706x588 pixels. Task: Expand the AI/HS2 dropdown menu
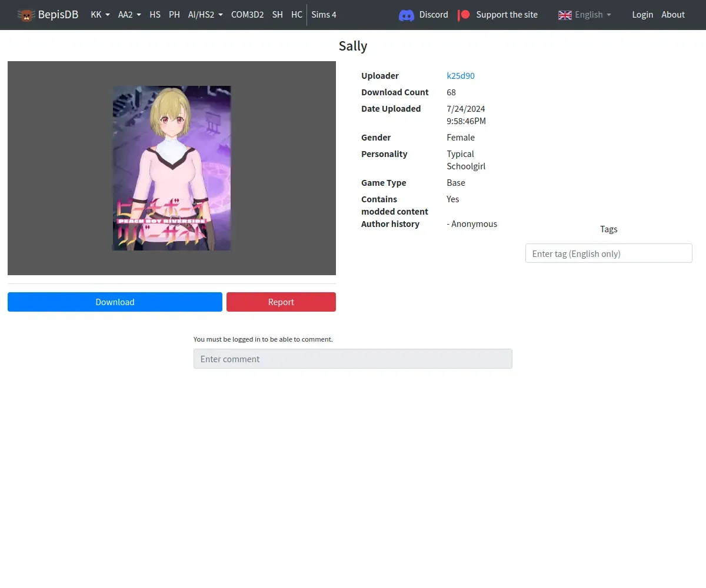(x=205, y=15)
